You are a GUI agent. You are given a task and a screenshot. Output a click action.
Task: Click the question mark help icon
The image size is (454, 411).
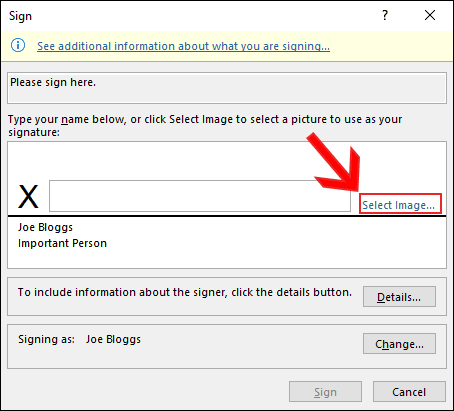click(x=385, y=15)
